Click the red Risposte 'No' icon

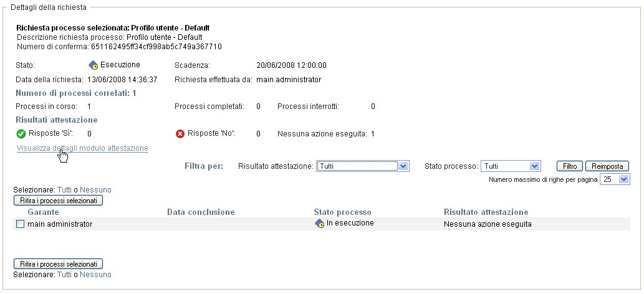click(181, 133)
